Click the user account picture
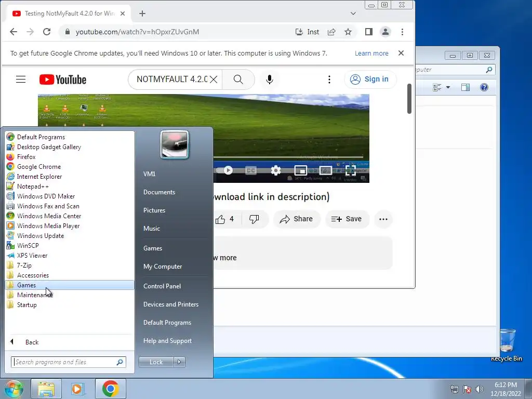Screen dimensions: 532x399 175,144
